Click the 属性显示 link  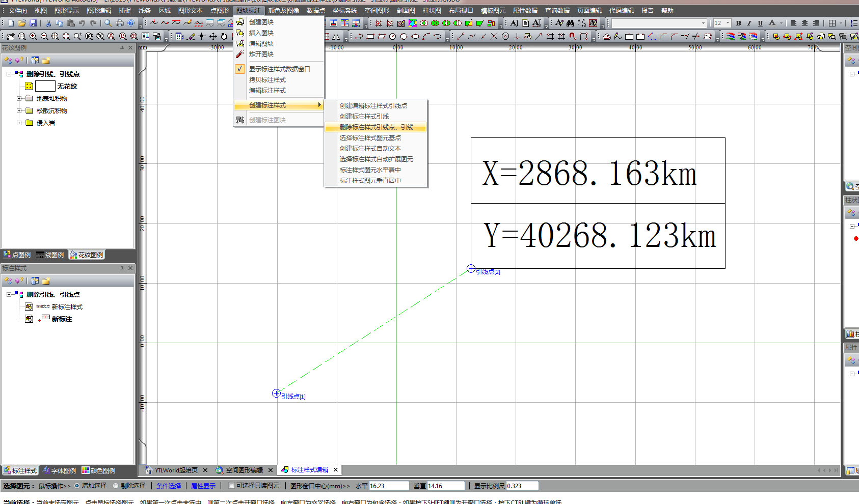pyautogui.click(x=203, y=486)
